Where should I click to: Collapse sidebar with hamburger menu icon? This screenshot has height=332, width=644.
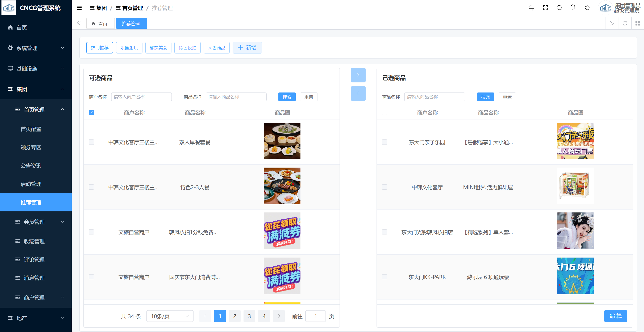pos(79,8)
